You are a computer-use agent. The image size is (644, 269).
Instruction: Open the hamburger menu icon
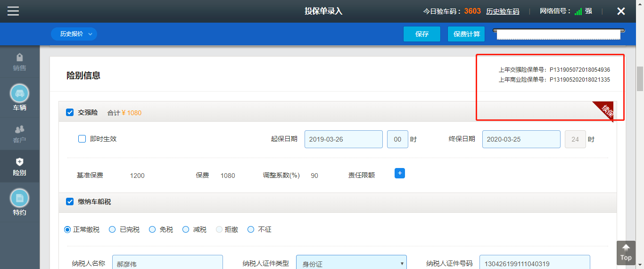point(13,11)
